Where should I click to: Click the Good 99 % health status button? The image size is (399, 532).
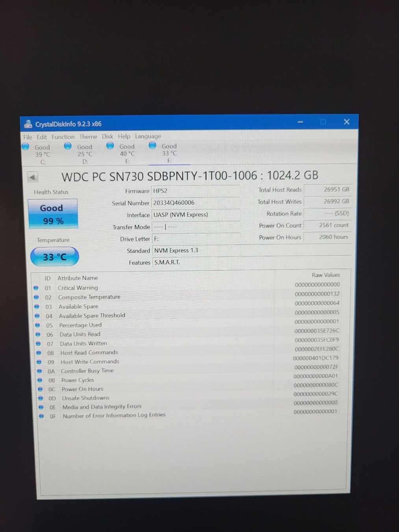(53, 214)
